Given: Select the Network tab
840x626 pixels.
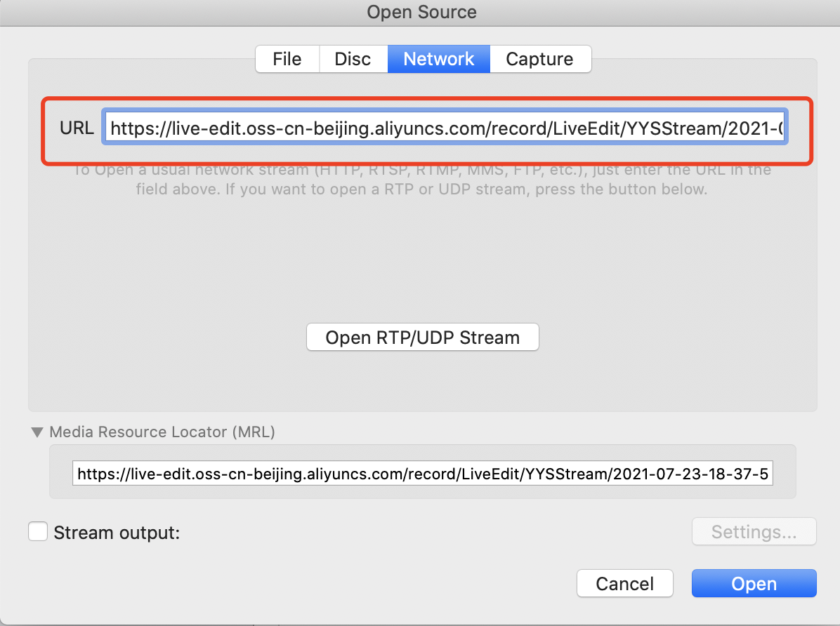Looking at the screenshot, I should (439, 59).
